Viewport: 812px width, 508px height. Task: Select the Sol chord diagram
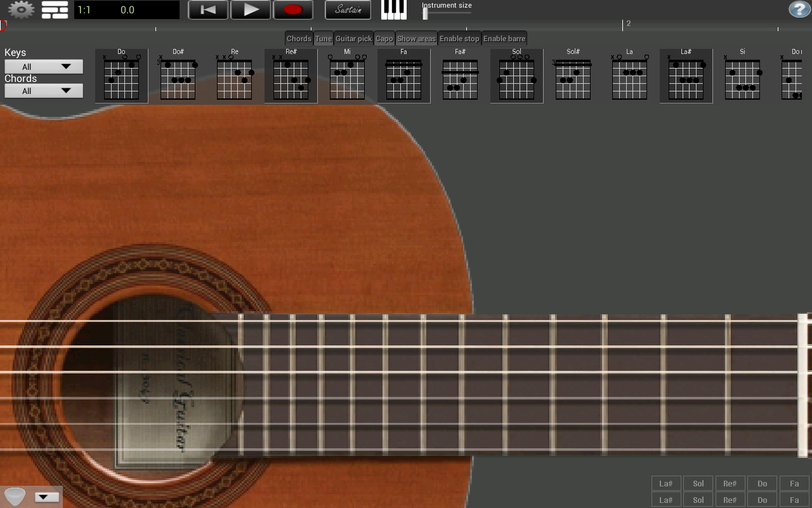click(516, 75)
